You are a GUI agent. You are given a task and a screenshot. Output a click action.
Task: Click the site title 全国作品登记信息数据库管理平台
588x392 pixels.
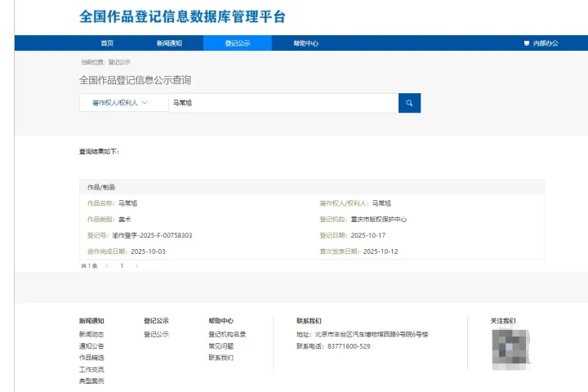[x=182, y=16]
